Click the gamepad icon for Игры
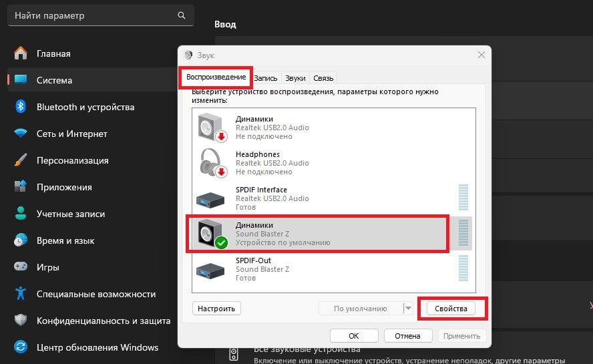This screenshot has height=364, width=593. [21, 266]
